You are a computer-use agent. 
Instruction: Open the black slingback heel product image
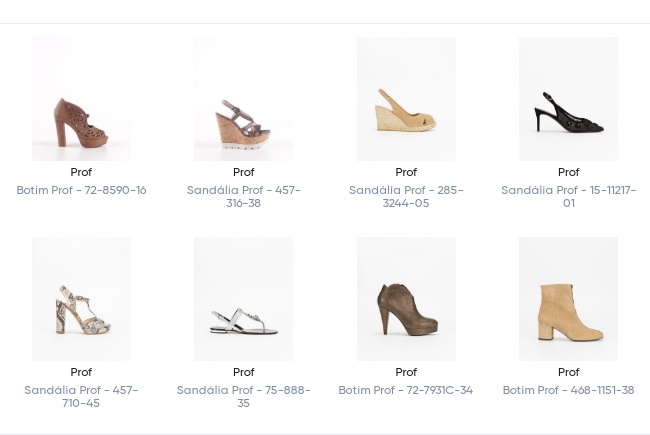(x=568, y=99)
